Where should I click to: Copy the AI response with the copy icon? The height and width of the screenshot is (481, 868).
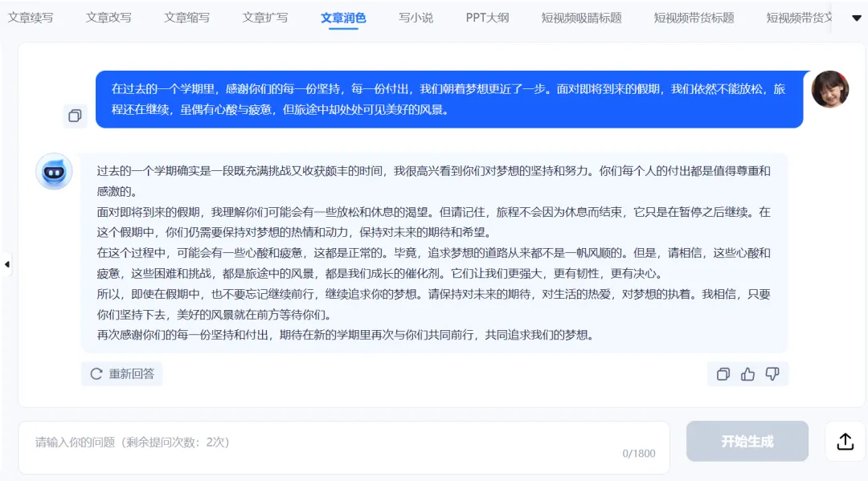[x=723, y=373]
